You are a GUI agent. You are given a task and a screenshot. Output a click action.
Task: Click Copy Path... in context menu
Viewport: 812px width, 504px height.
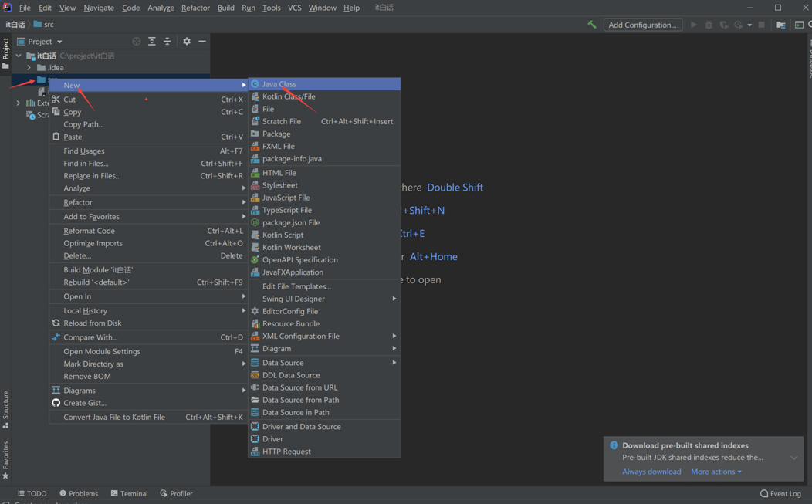(148, 124)
